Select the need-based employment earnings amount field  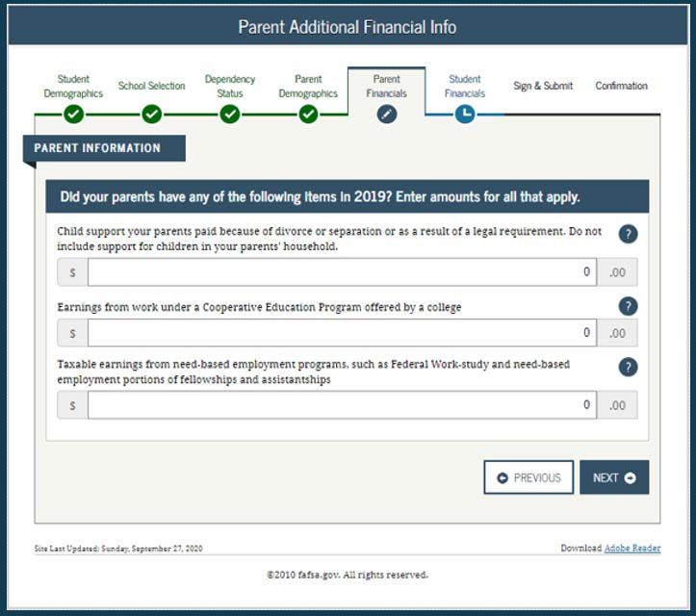(343, 405)
